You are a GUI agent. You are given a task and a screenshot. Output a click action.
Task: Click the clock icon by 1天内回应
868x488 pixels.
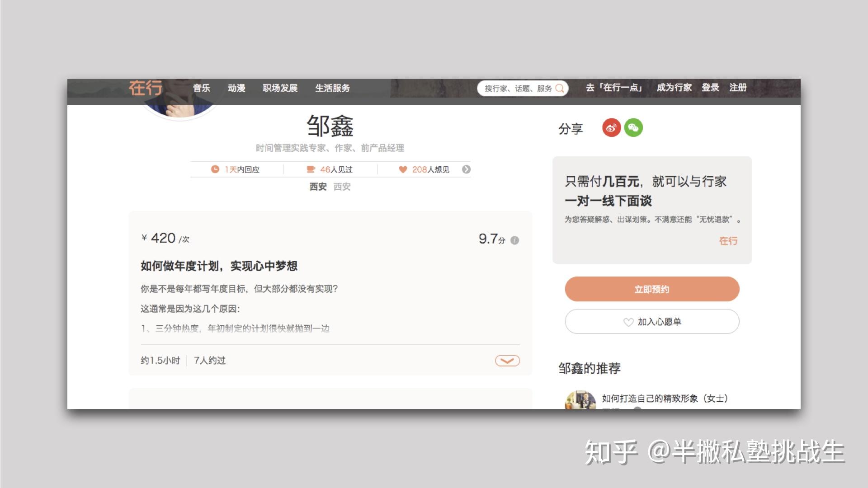(x=215, y=169)
